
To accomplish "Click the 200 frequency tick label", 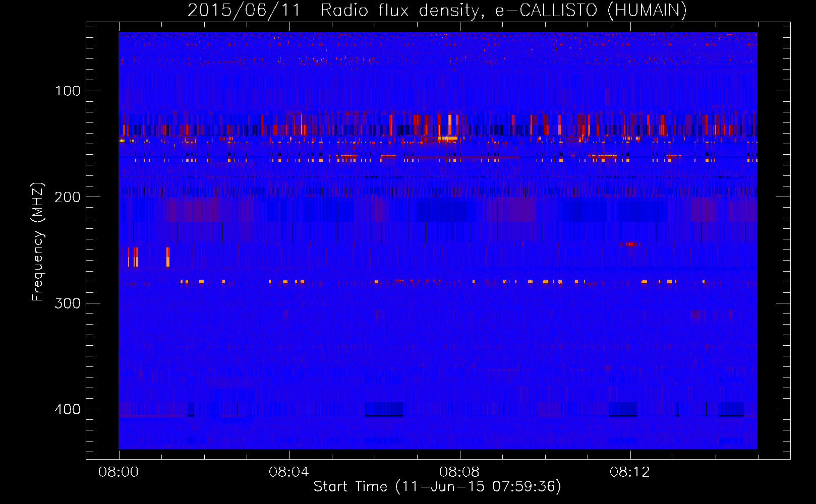I will pos(68,197).
